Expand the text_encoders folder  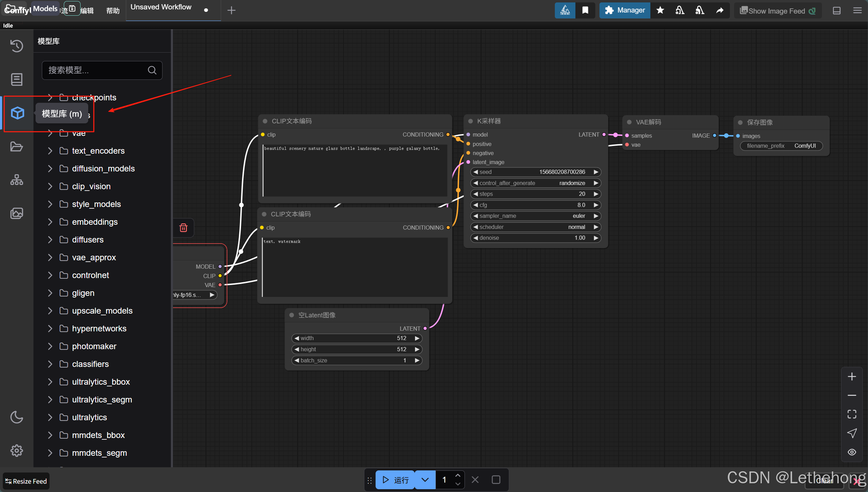click(x=50, y=151)
